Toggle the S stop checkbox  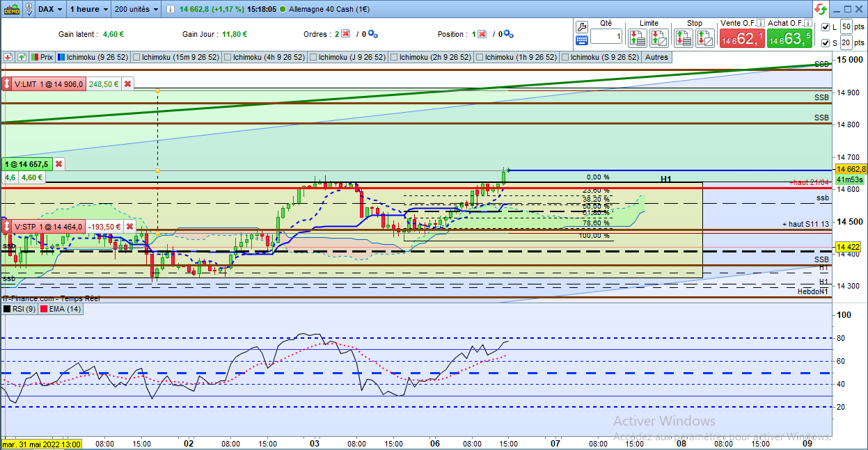[825, 43]
